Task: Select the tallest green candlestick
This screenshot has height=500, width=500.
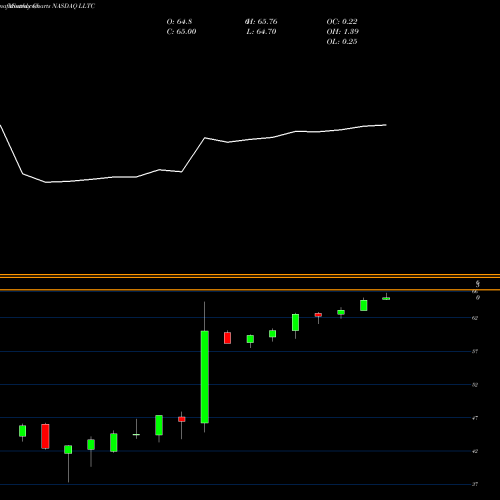Action: point(205,377)
